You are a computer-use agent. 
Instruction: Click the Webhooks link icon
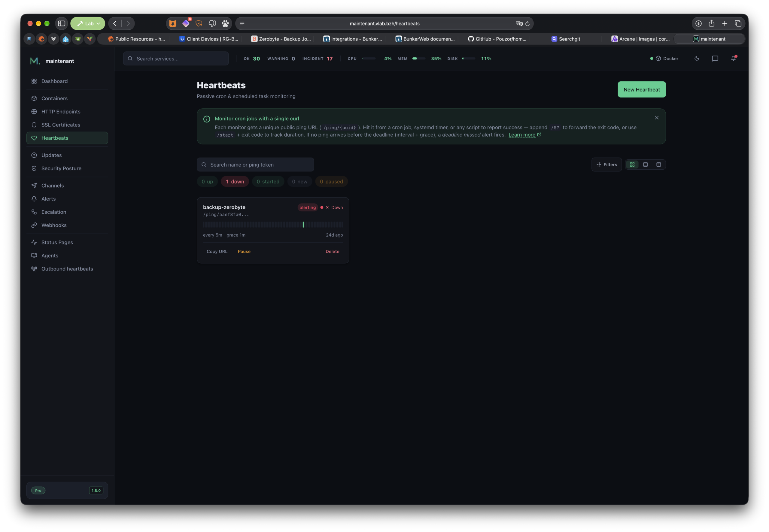click(34, 225)
